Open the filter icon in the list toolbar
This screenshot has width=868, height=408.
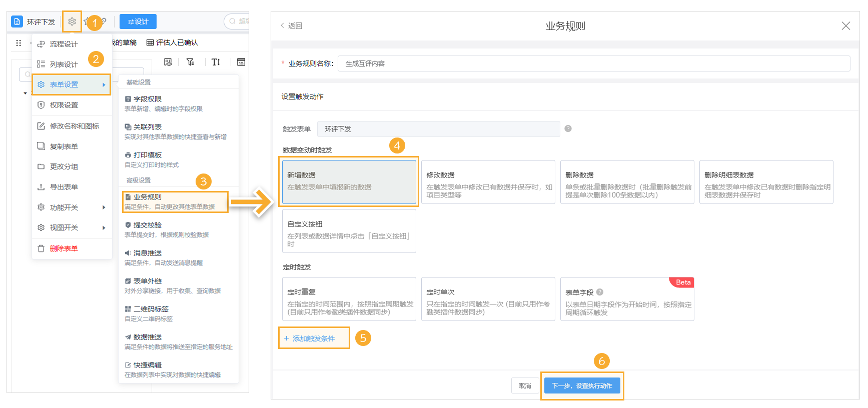click(x=190, y=62)
